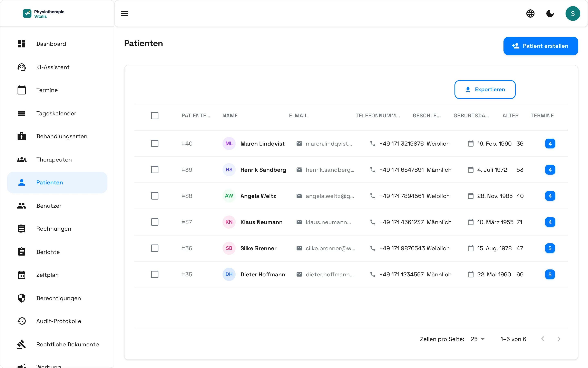Click the phone icon in Henrik Sandberg row
The width and height of the screenshot is (588, 368).
[373, 170]
